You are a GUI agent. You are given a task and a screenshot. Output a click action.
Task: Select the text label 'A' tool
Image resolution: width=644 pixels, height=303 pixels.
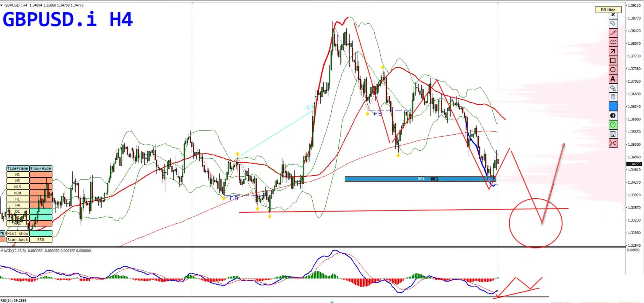613,79
